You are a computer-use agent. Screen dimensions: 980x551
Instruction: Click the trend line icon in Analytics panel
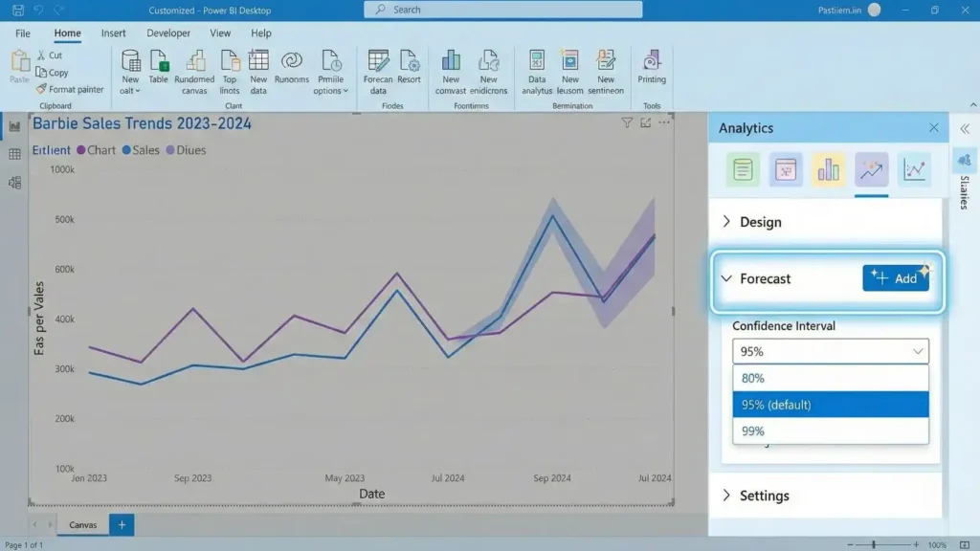pyautogui.click(x=871, y=169)
